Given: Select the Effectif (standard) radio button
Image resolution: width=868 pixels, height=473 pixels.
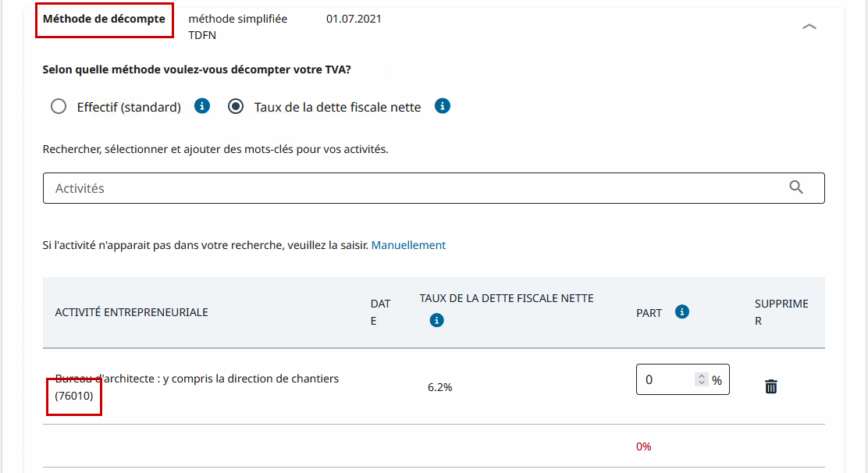Looking at the screenshot, I should click(59, 107).
